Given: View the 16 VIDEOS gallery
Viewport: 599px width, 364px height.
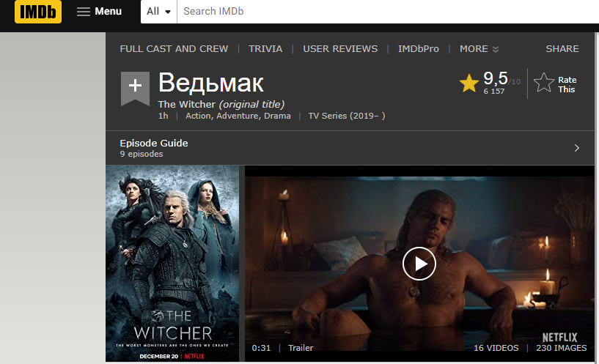Looking at the screenshot, I should [x=496, y=348].
